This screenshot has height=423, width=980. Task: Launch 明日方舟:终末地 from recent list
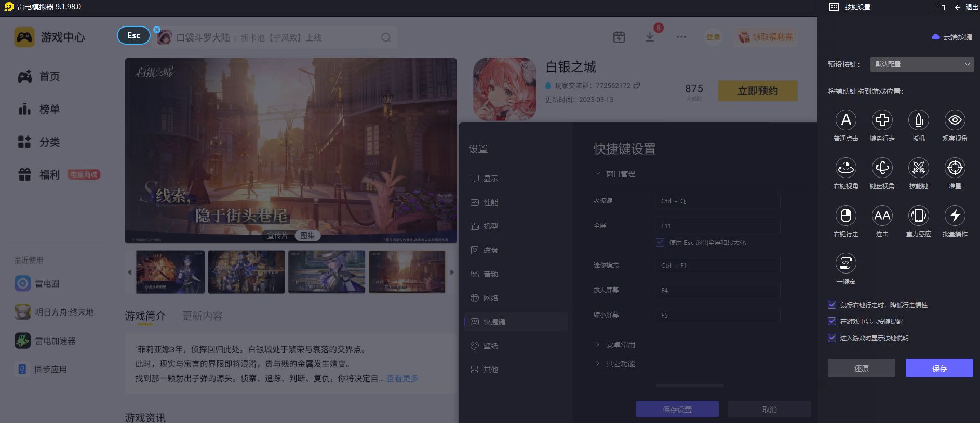click(55, 312)
